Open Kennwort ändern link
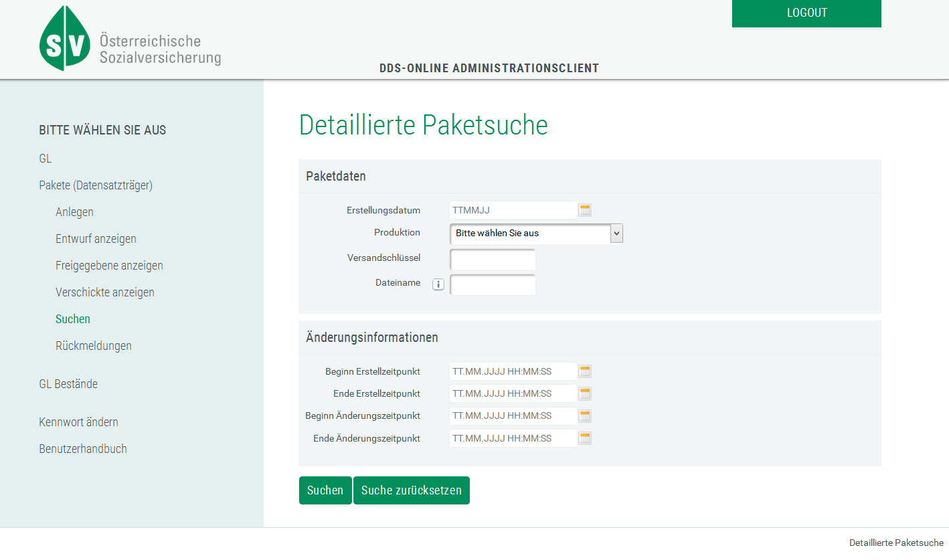949x560 pixels. click(78, 422)
